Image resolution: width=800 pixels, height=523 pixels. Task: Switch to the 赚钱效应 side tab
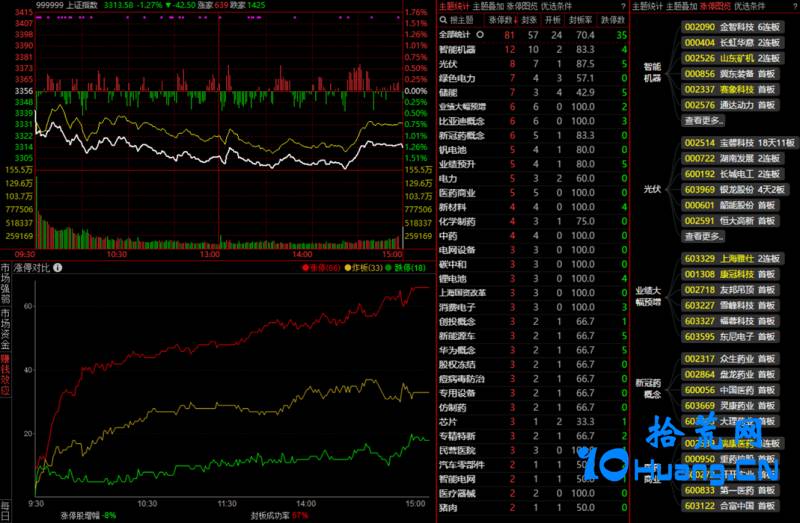5,375
